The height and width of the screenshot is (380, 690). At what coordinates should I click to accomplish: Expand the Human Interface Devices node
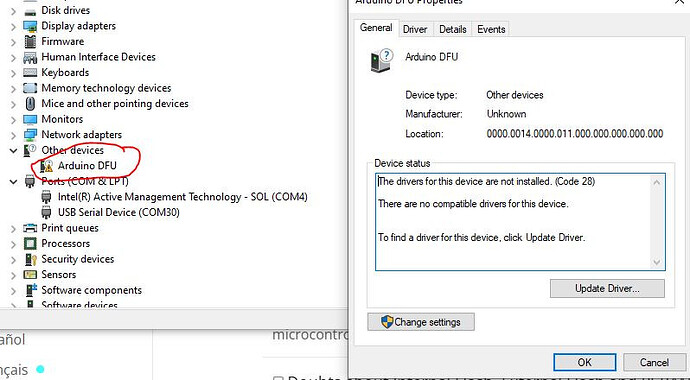pos(13,58)
